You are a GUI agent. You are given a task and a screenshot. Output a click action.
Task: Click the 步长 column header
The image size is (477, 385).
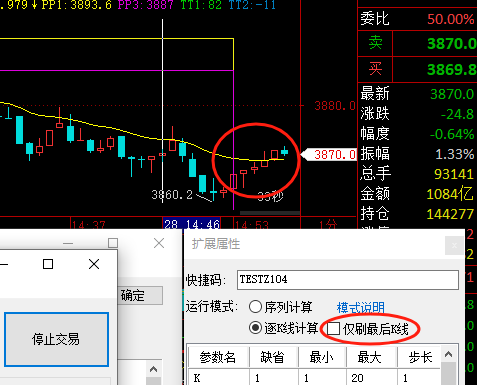420,357
